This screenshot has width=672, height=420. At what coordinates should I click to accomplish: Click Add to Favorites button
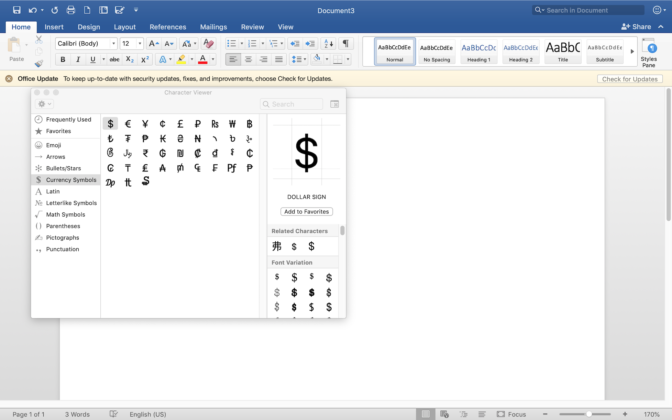click(x=306, y=211)
